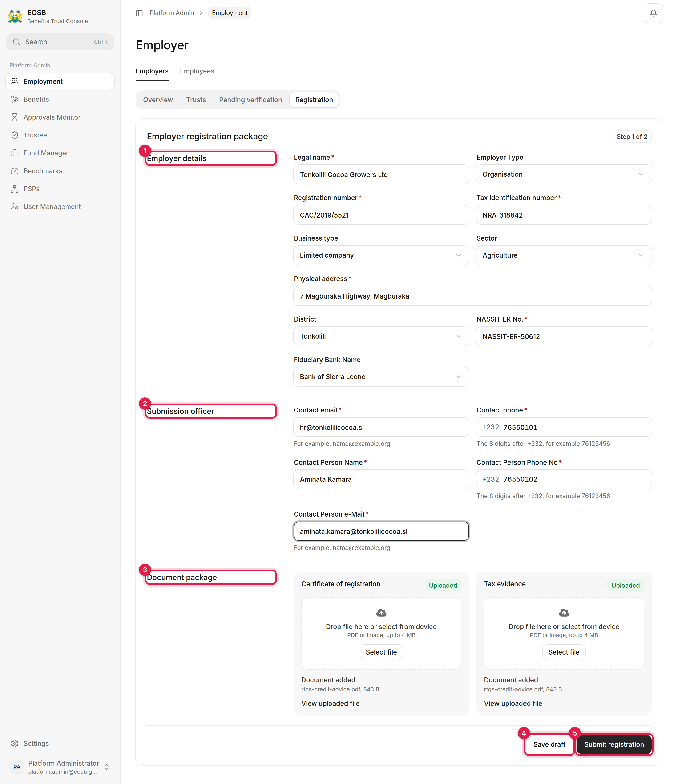This screenshot has height=784, width=678.
Task: Open the notifications bell
Action: point(653,13)
